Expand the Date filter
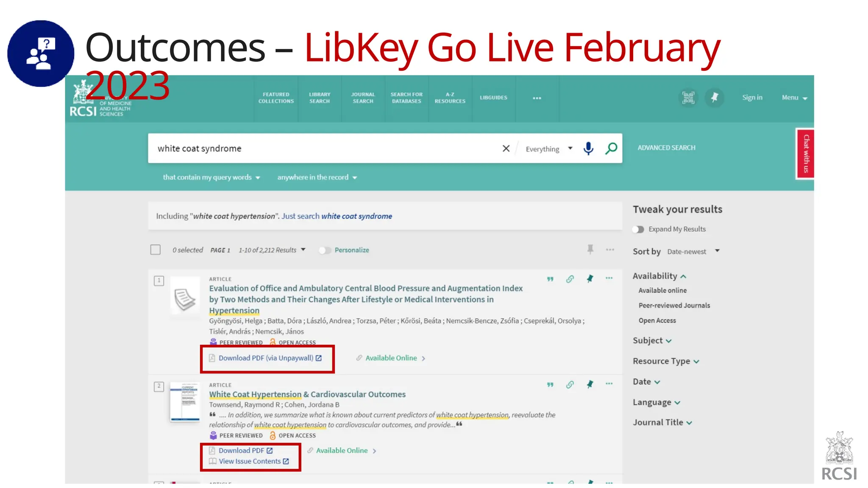The image size is (868, 488). pyautogui.click(x=647, y=382)
